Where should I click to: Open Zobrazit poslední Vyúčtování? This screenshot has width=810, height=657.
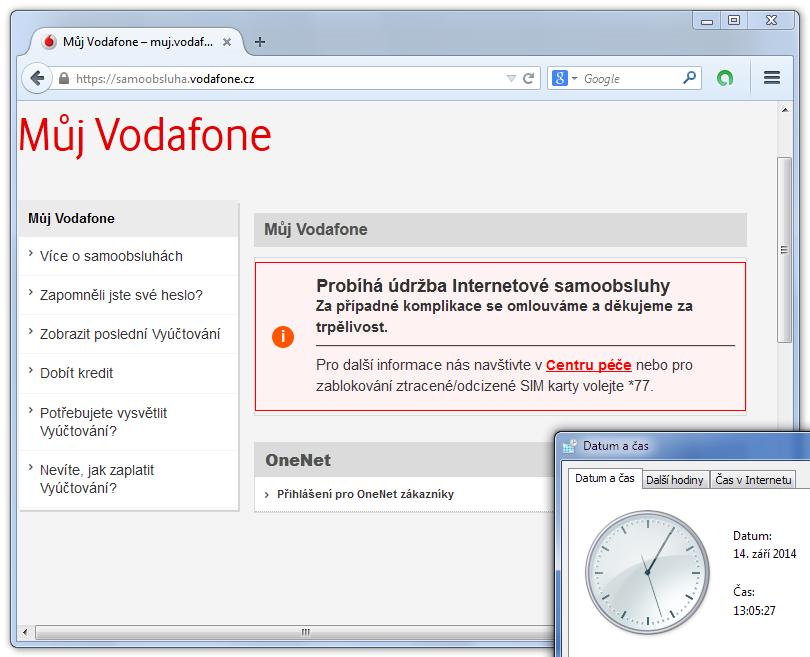coord(130,334)
